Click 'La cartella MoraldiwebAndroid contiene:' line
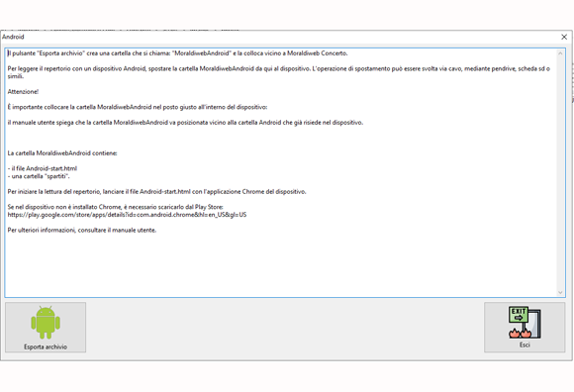574x392 pixels. (x=62, y=153)
